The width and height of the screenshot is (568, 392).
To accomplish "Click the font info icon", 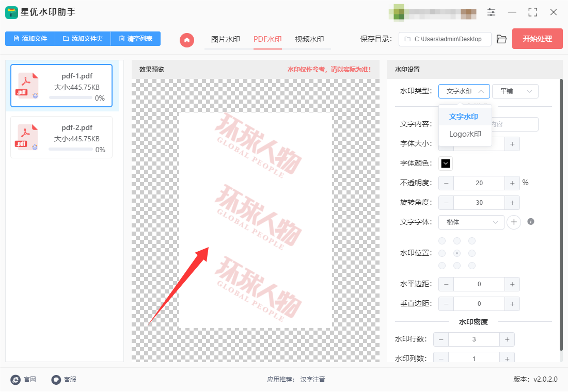I will 531,221.
